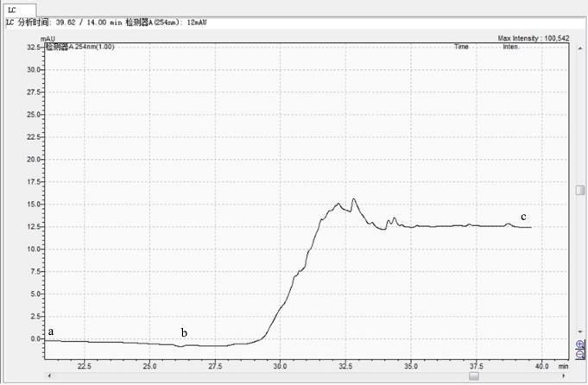
Task: Click the chromatogram point labeled a
Action: pos(50,341)
